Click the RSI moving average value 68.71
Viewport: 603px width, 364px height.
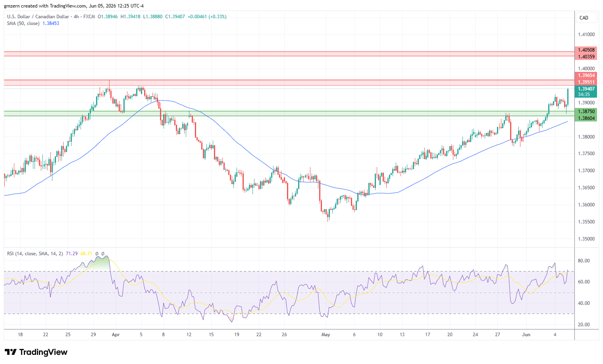[86, 253]
